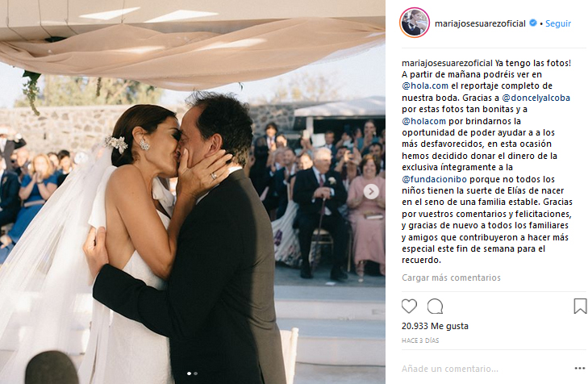Save post with the bookmark icon
The image size is (588, 384).
(x=580, y=306)
